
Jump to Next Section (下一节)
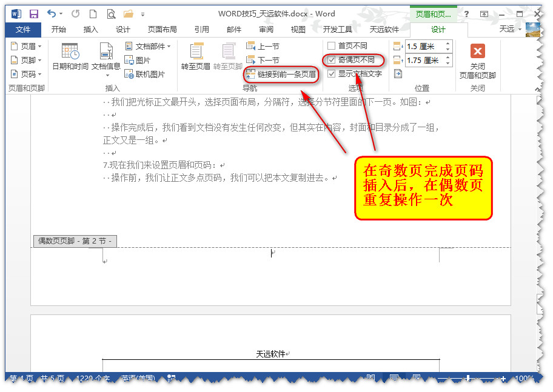263,60
